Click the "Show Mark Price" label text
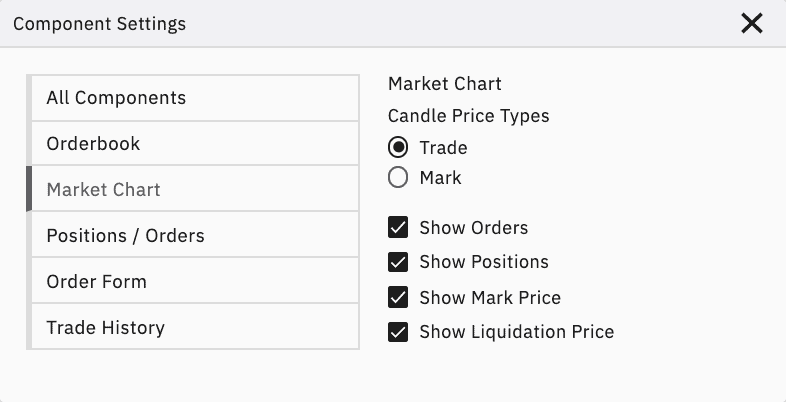 coord(490,297)
